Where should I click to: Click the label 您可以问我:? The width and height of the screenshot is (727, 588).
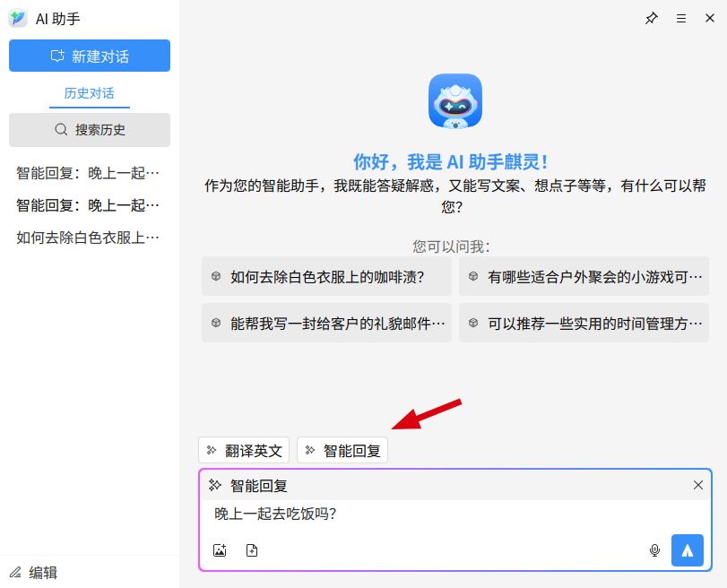point(451,246)
